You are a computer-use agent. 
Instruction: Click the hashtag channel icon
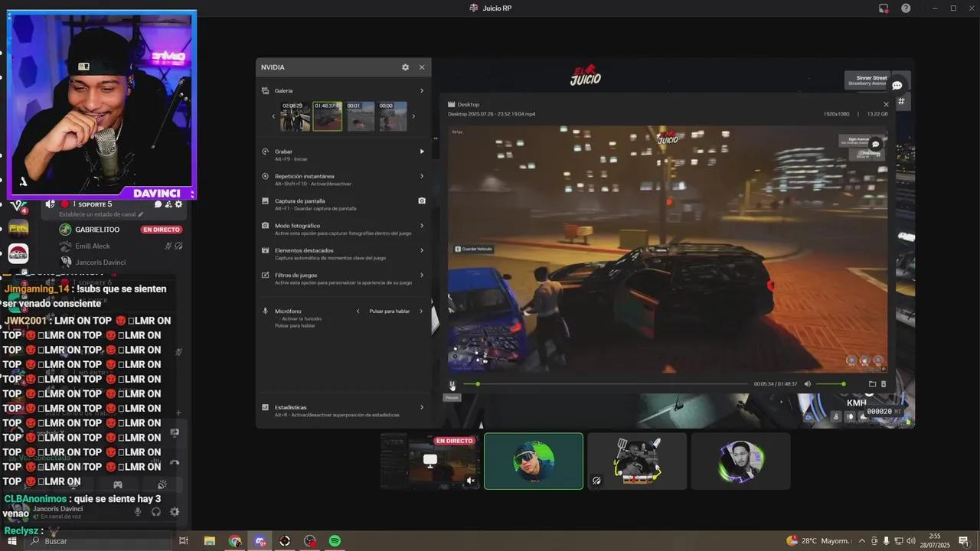tap(901, 101)
